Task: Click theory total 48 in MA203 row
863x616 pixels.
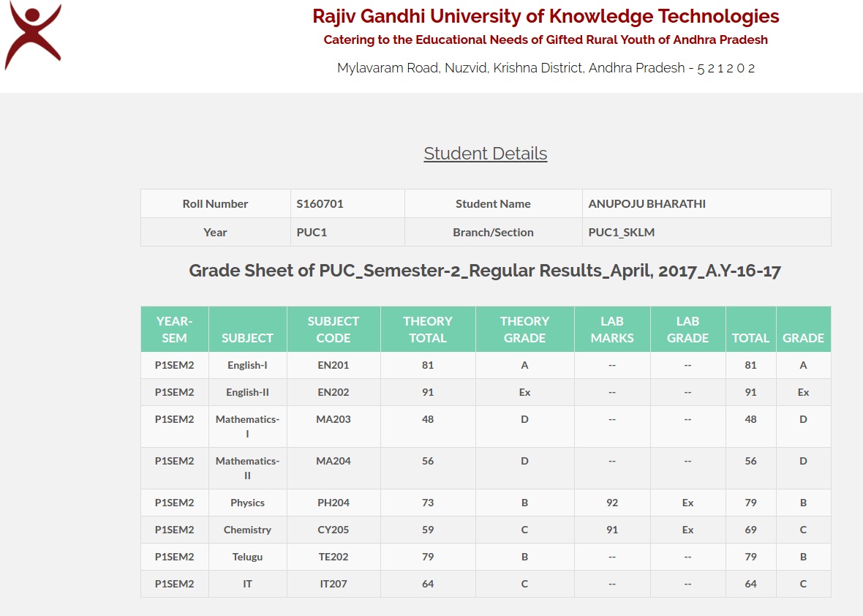Action: click(428, 419)
